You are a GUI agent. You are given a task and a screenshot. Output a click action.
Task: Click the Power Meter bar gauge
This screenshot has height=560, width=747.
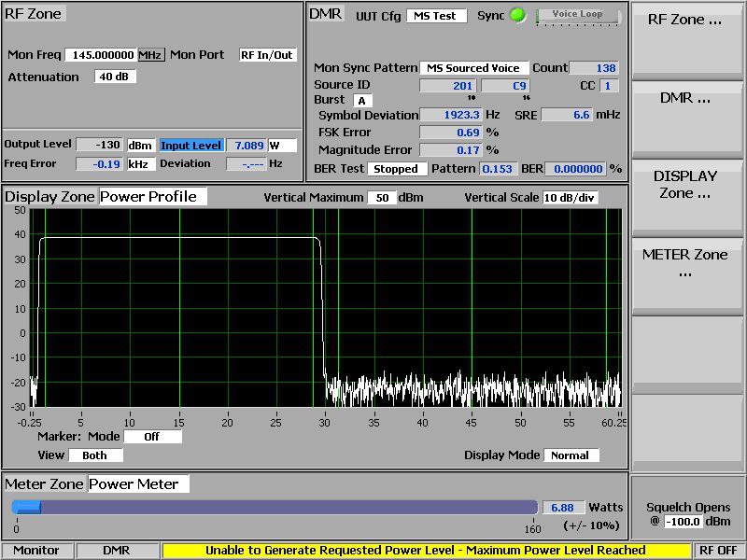click(275, 507)
